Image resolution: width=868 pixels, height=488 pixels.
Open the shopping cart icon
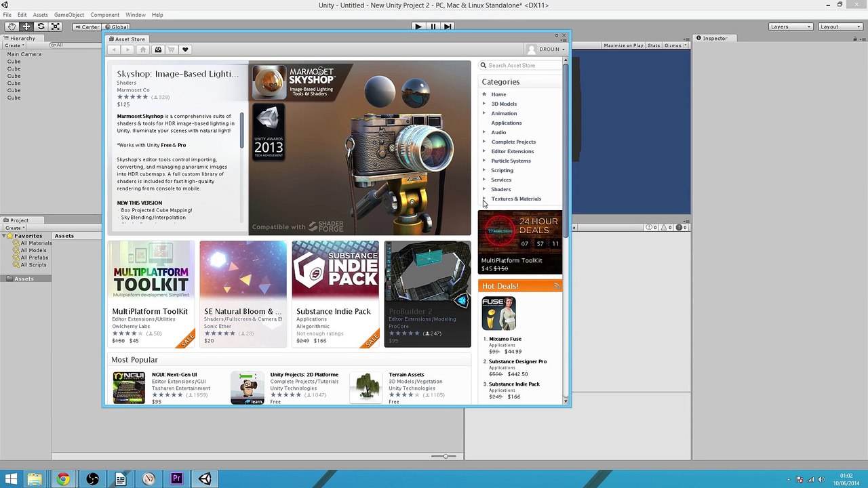tap(171, 49)
